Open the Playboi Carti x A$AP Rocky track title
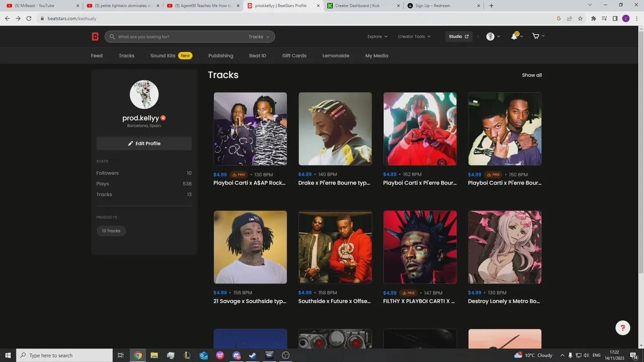The height and width of the screenshot is (362, 644). point(250,183)
